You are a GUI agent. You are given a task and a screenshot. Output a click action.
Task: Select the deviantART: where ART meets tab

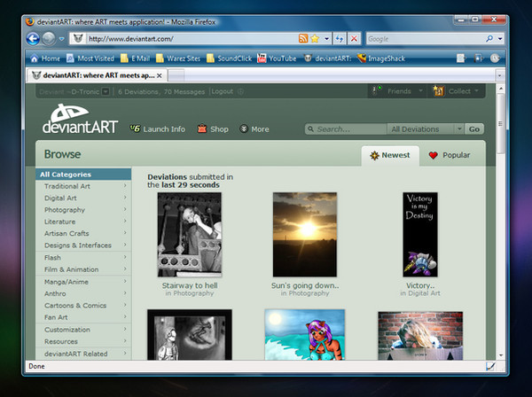click(97, 75)
